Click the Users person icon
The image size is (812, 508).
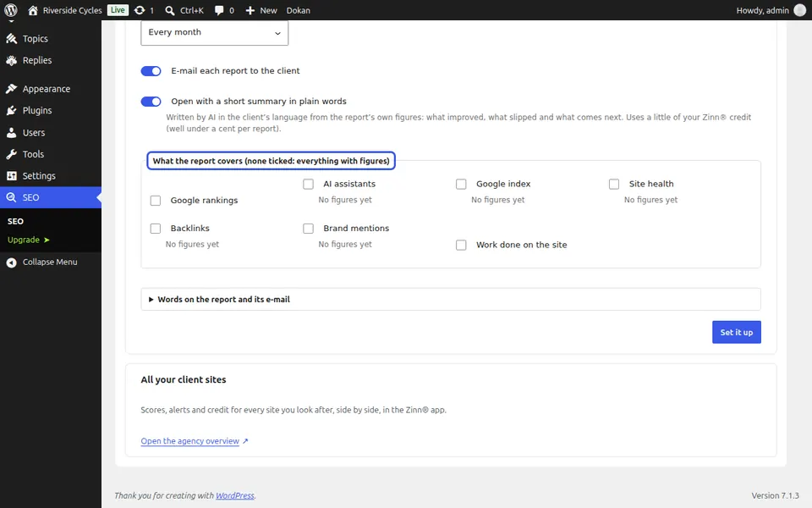click(11, 133)
